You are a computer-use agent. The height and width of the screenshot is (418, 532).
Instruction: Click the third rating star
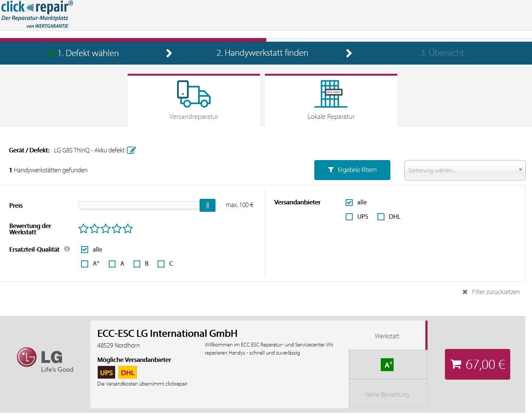click(106, 229)
